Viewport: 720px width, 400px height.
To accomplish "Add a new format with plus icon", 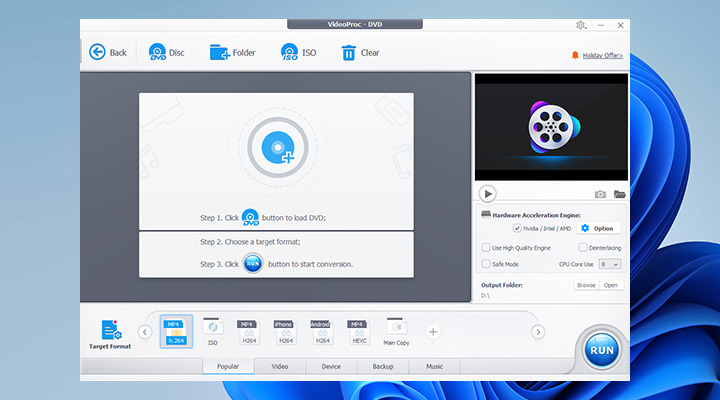I will [x=433, y=331].
